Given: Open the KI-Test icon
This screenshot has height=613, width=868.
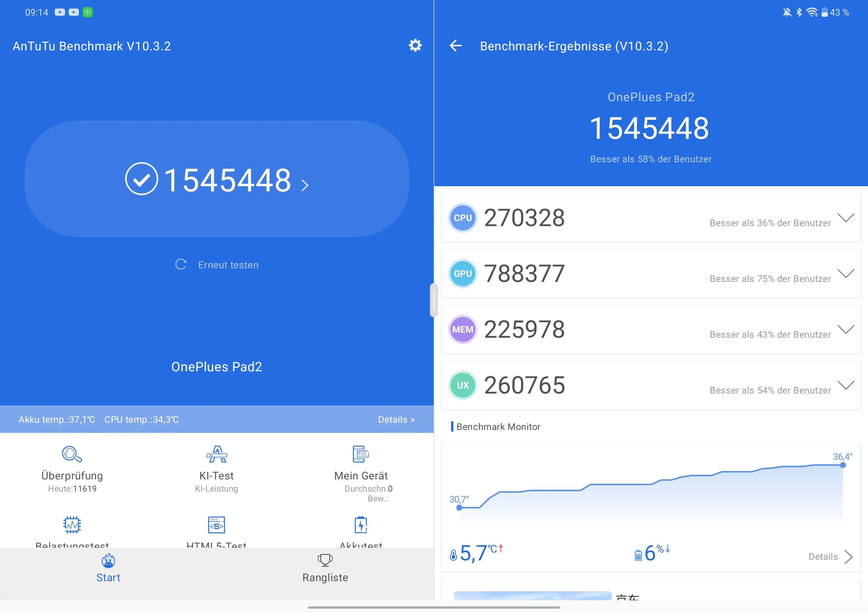Looking at the screenshot, I should click(x=217, y=454).
